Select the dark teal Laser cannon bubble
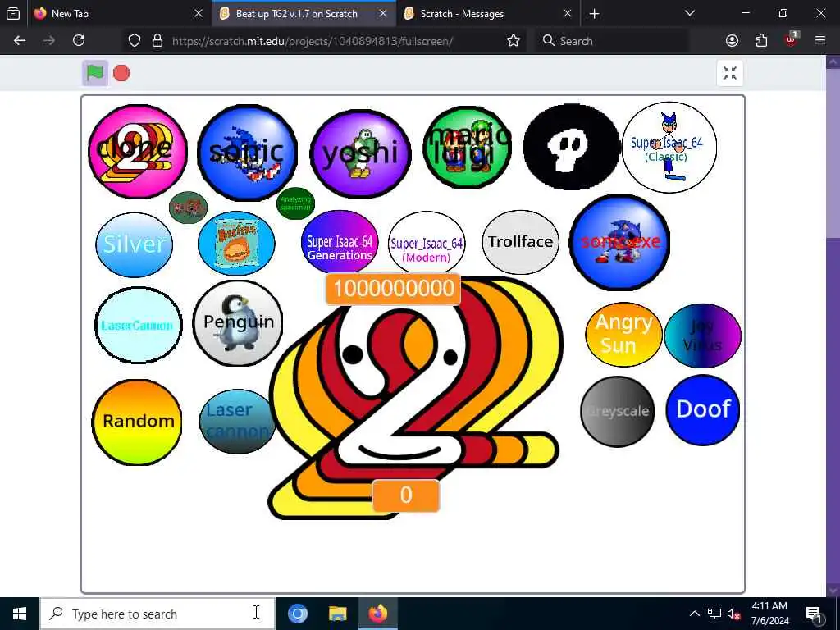Image resolution: width=840 pixels, height=630 pixels. (237, 422)
